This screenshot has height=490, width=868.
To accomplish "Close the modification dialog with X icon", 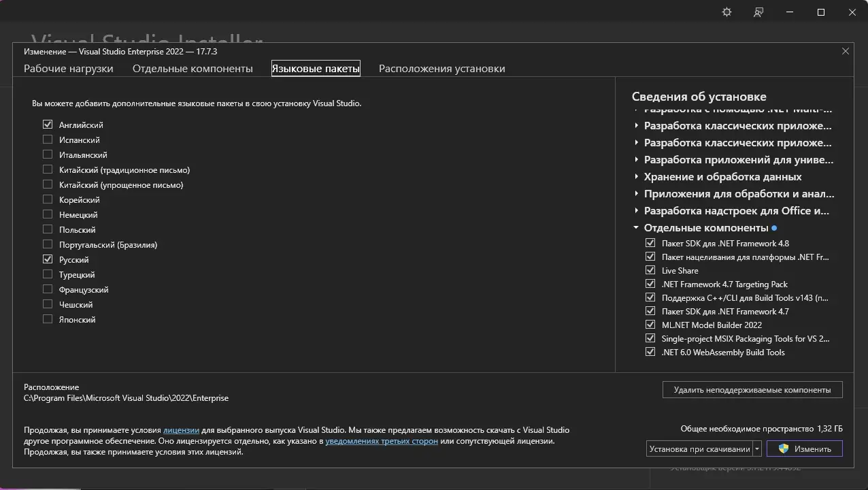I will pyautogui.click(x=846, y=51).
